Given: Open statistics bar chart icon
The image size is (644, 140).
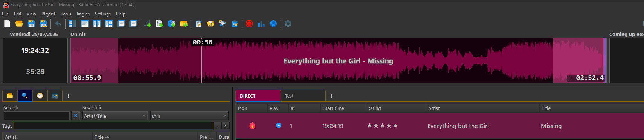Looking at the screenshot, I should [261, 24].
